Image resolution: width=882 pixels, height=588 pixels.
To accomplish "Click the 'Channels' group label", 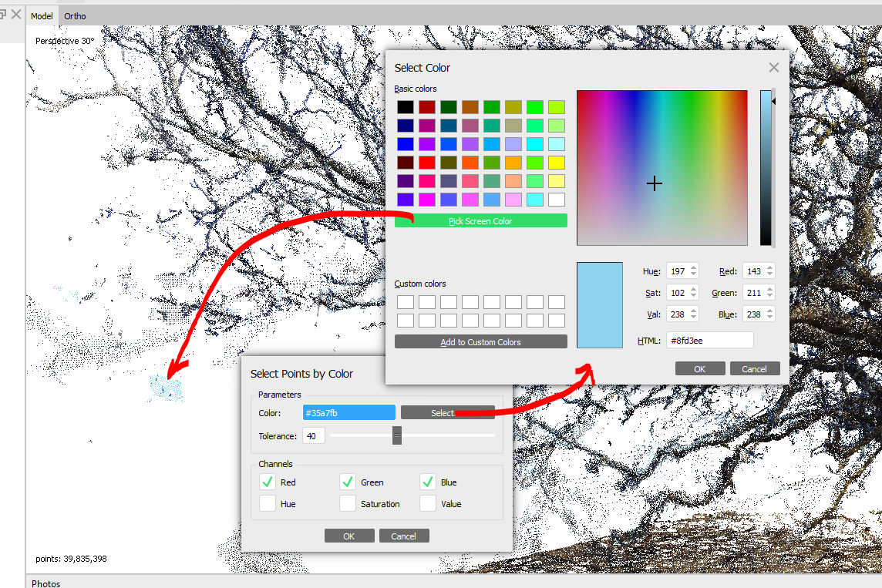I will coord(275,464).
